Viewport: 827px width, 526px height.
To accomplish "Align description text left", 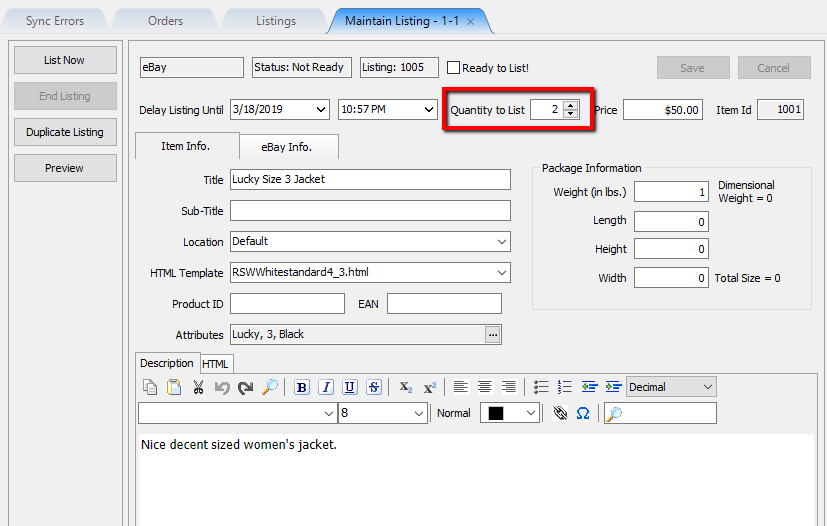I will coord(461,387).
